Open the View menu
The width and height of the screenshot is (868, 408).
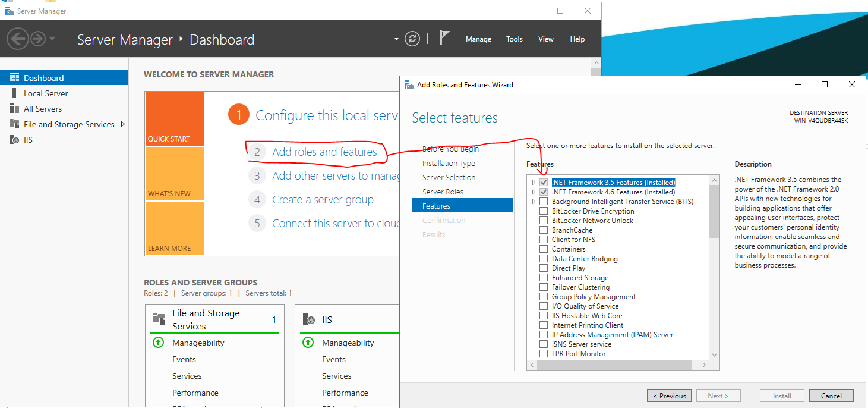(x=546, y=39)
